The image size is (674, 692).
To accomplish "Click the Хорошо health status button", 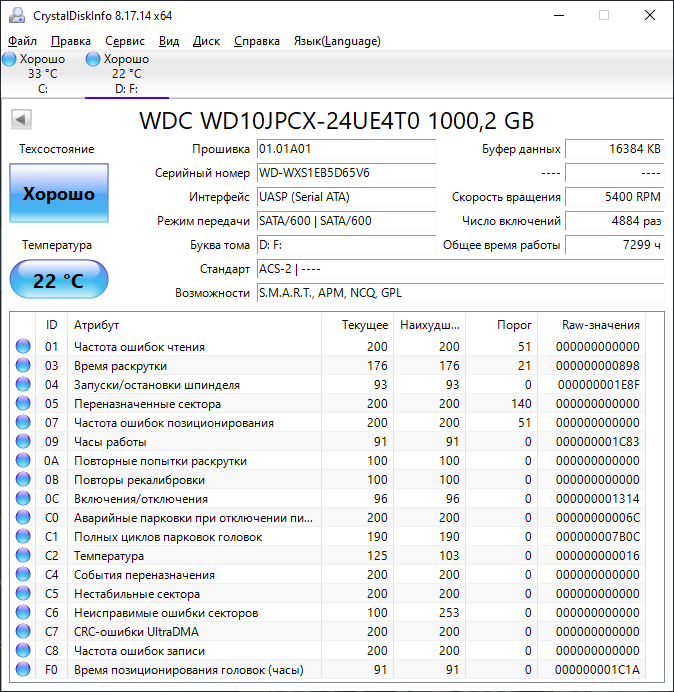I will pyautogui.click(x=59, y=194).
